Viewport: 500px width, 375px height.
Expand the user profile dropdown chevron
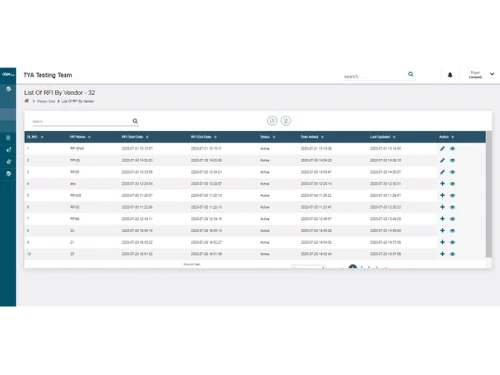click(492, 74)
